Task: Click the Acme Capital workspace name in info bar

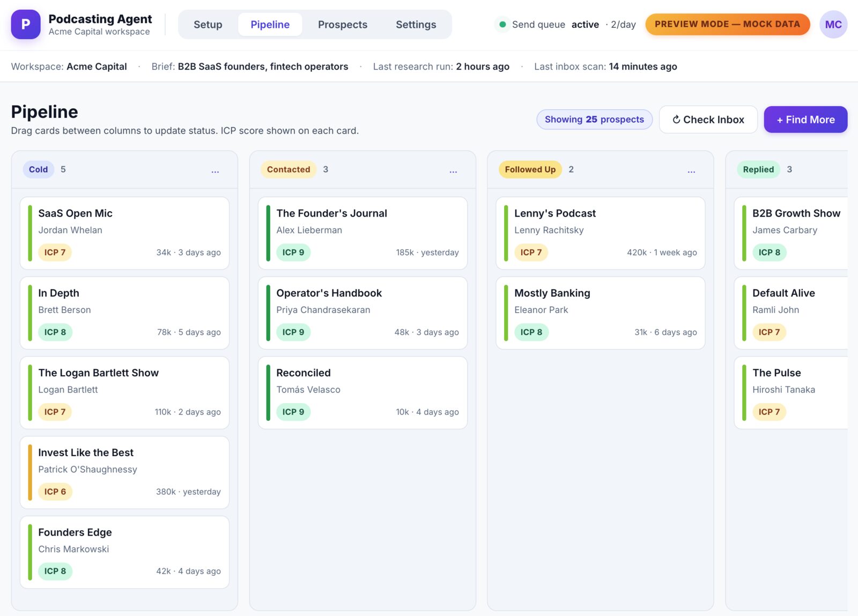Action: [x=97, y=66]
